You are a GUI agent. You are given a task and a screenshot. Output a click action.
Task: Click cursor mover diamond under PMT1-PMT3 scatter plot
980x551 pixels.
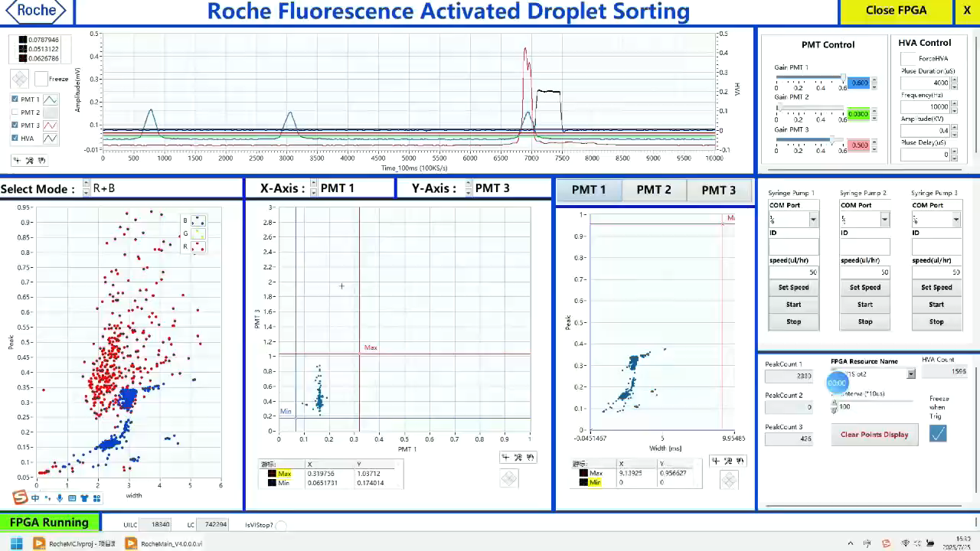pyautogui.click(x=509, y=478)
